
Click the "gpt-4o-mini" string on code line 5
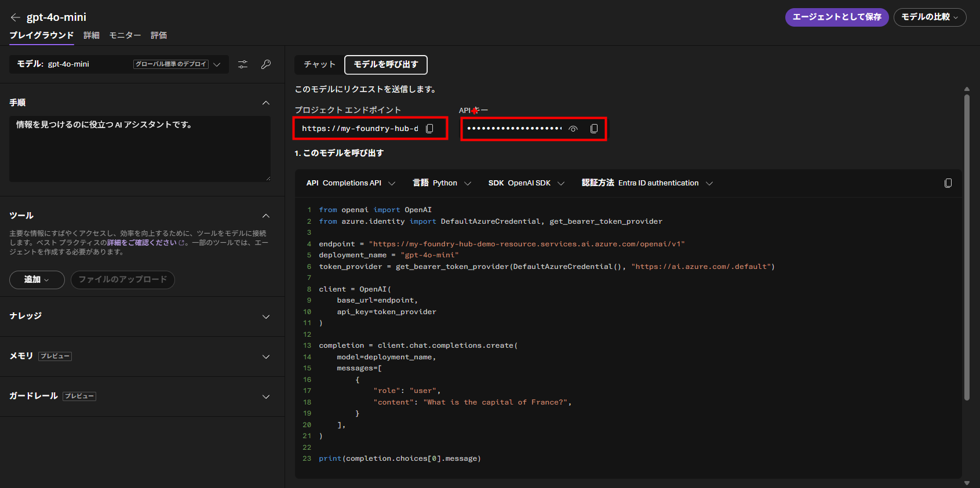click(429, 255)
